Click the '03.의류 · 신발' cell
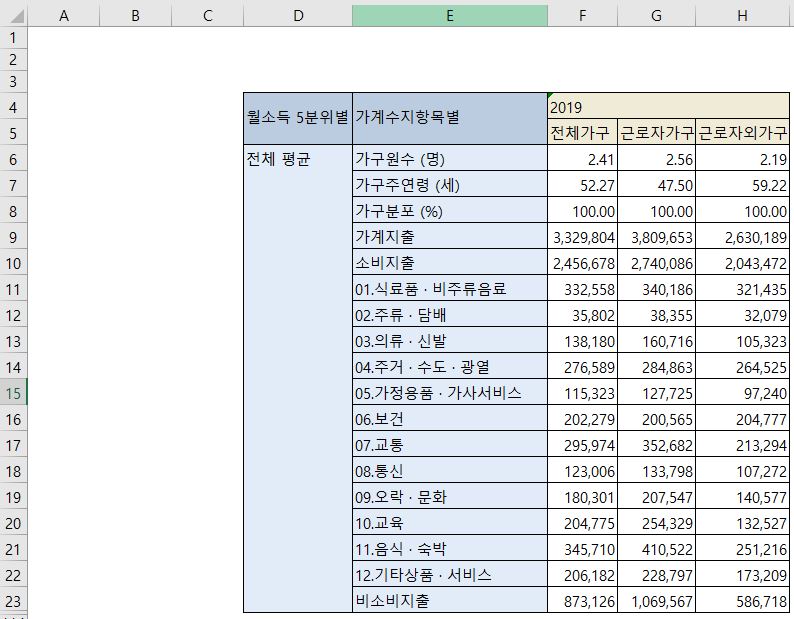Screen dimensions: 794x619 [x=450, y=340]
